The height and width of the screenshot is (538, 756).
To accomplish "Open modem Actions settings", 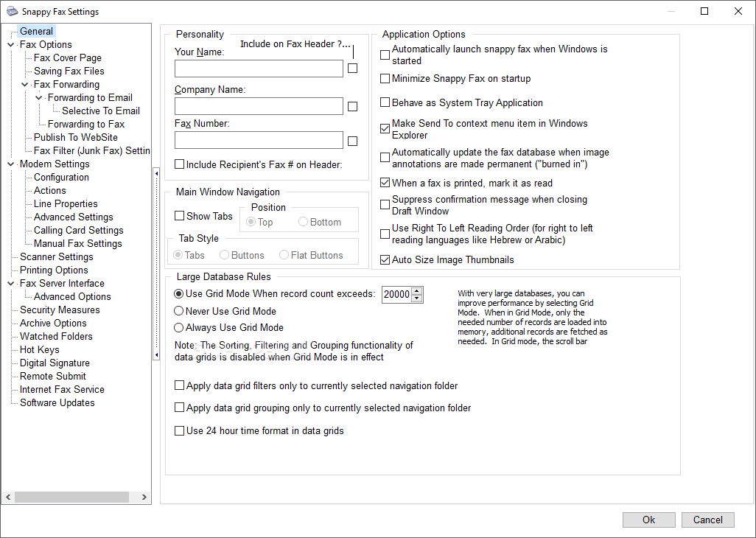I will [x=49, y=190].
